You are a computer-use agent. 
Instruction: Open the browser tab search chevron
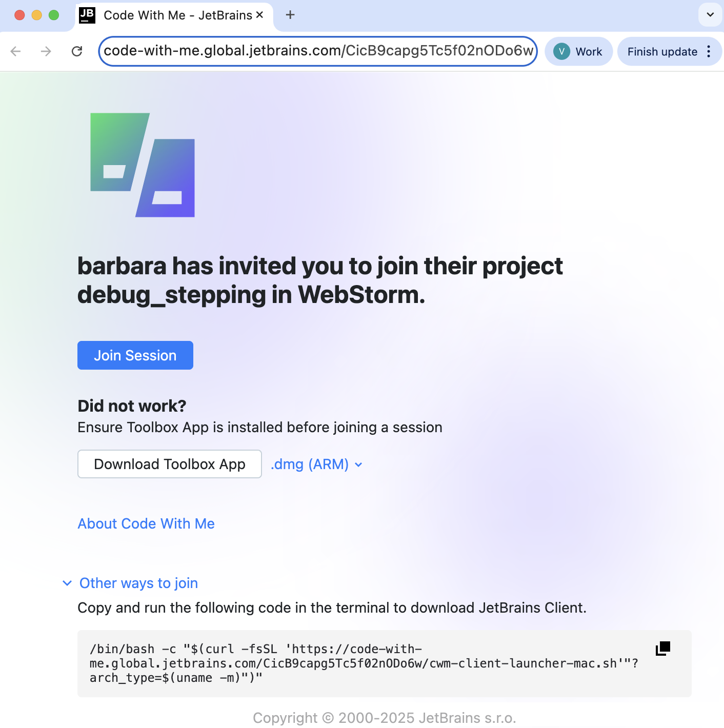[x=710, y=15]
